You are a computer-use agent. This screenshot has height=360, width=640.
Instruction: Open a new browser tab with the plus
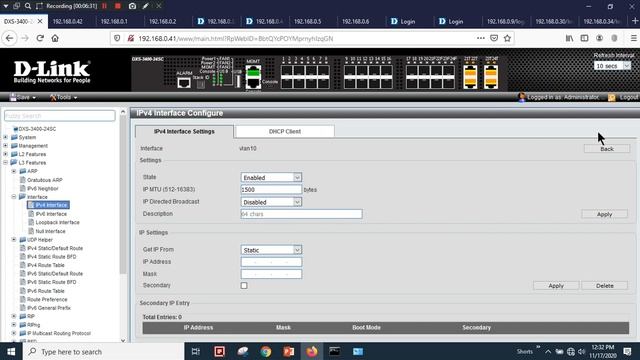click(635, 21)
